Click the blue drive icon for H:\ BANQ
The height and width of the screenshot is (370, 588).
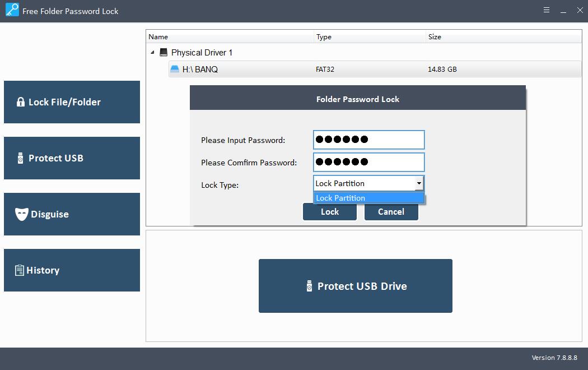[174, 69]
